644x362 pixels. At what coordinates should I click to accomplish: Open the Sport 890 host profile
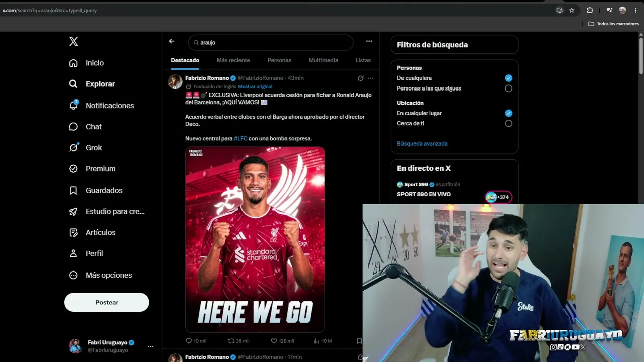(x=415, y=185)
